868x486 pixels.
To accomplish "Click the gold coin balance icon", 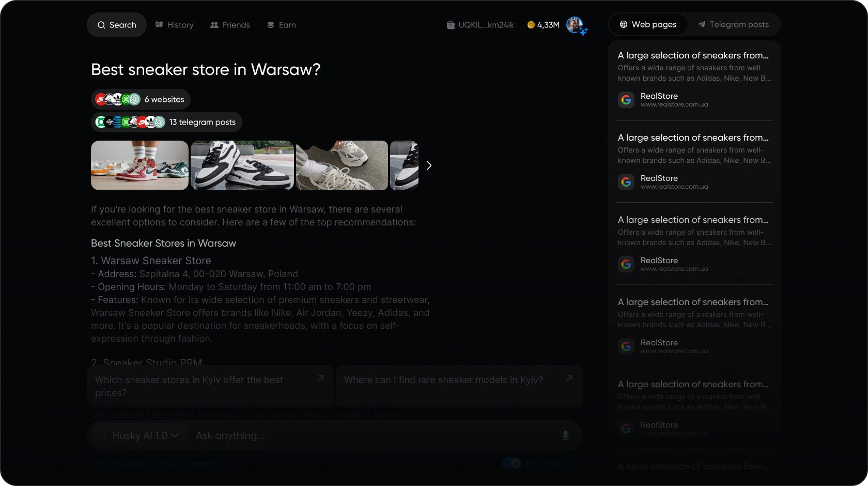I will [x=530, y=25].
